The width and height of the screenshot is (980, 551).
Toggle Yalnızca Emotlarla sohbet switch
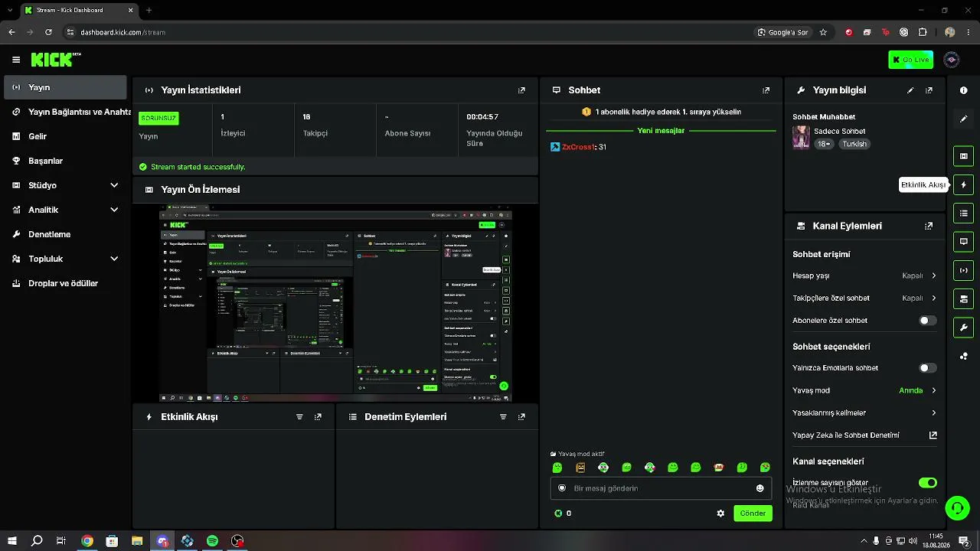coord(927,368)
